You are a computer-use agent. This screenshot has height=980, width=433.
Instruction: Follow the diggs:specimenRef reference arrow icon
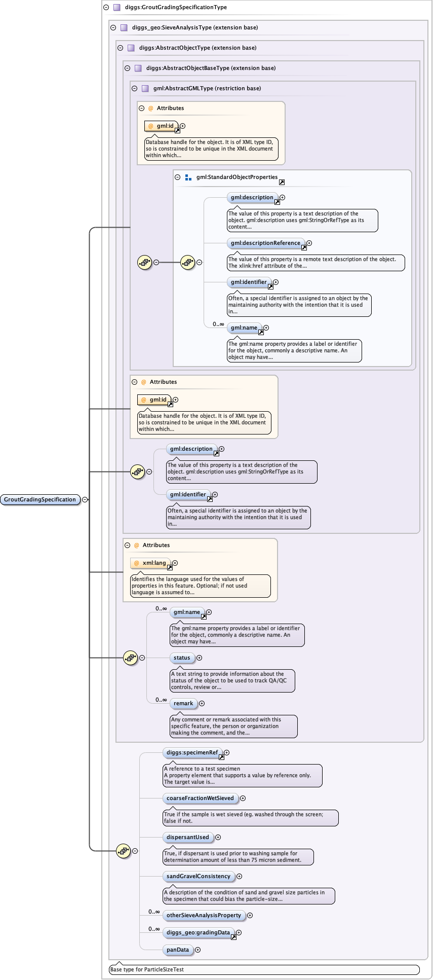tap(221, 757)
